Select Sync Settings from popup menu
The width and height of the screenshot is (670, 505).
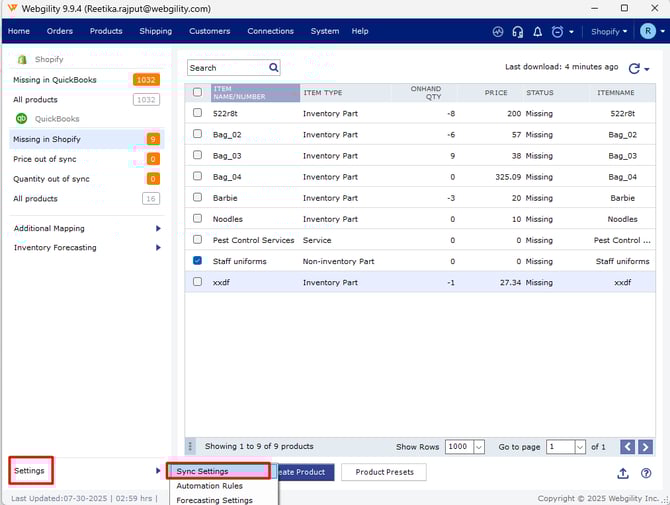(203, 471)
